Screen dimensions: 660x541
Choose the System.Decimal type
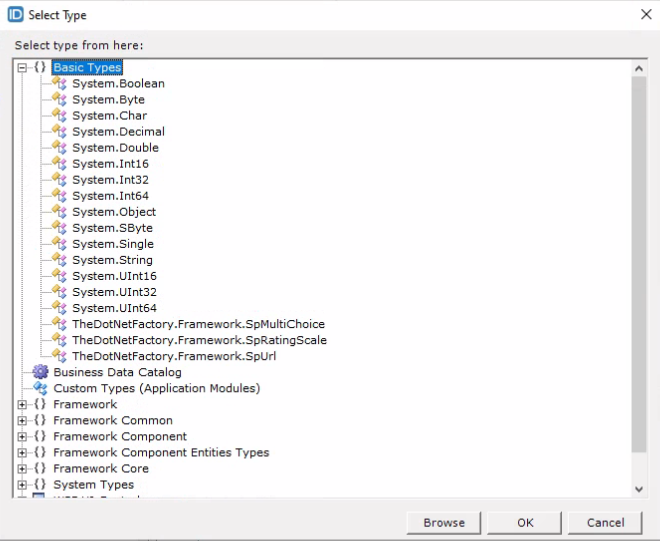click(x=118, y=131)
